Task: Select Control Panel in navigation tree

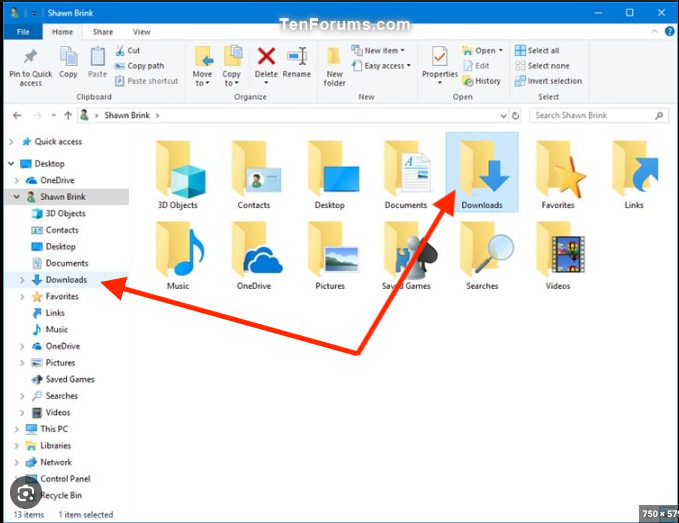Action: [65, 479]
